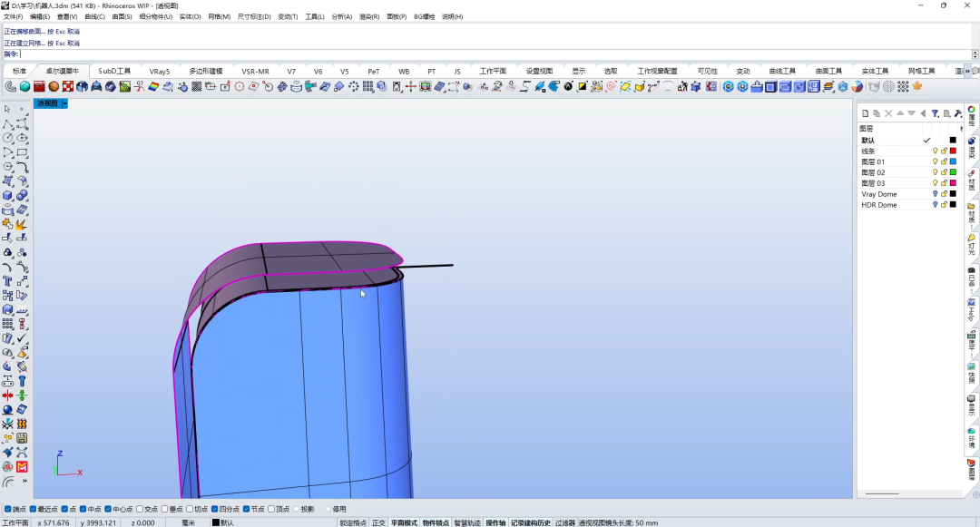The height and width of the screenshot is (527, 980).
Task: Click the maple leaf icon in top toolbar
Action: [x=917, y=87]
